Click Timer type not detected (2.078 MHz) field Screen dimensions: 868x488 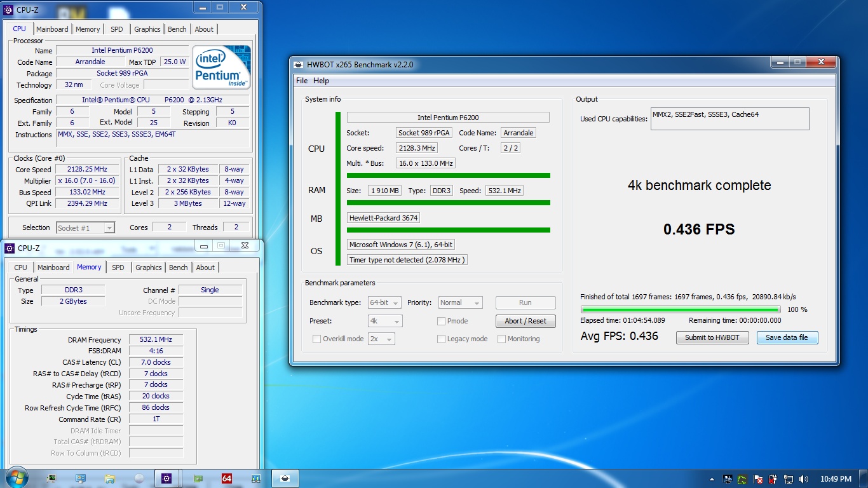click(407, 260)
